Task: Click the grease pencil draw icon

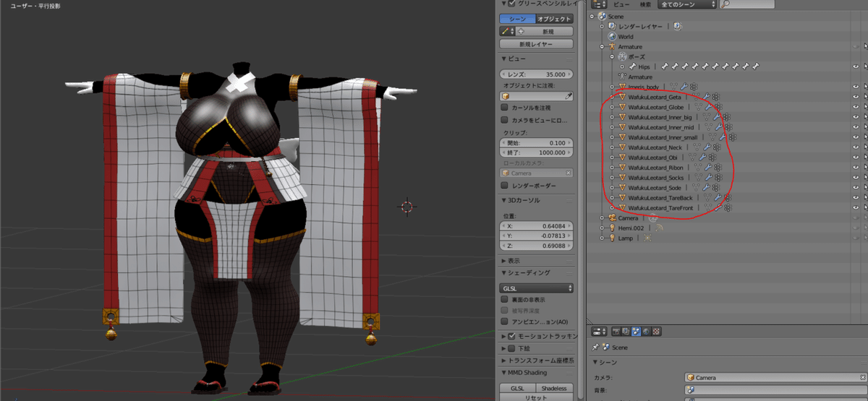Action: 506,32
